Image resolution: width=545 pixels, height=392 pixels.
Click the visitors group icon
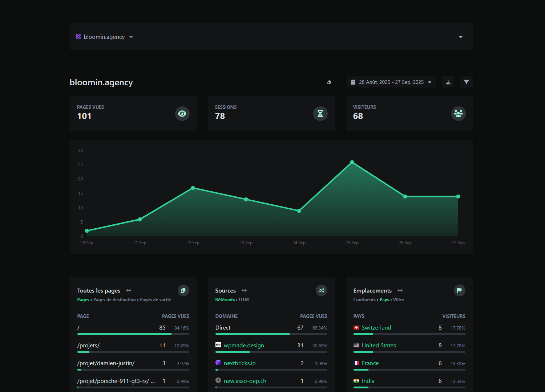coord(458,114)
